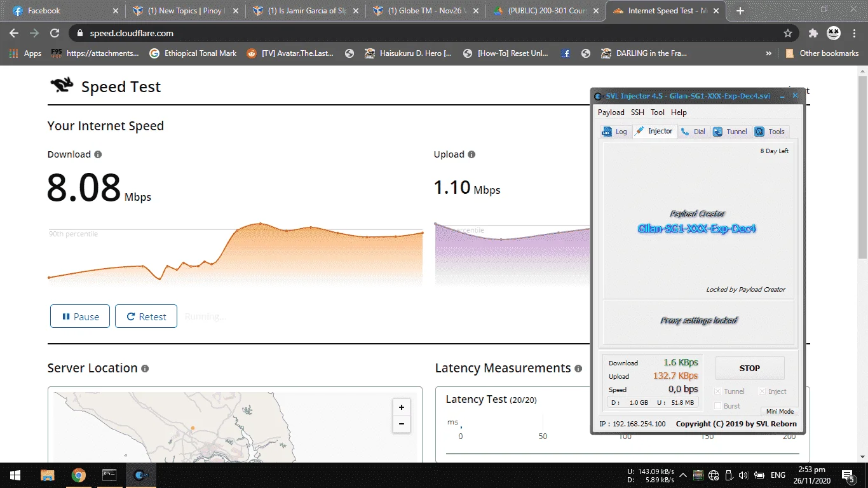
Task: Stop the SVL Injector connection
Action: 750,368
